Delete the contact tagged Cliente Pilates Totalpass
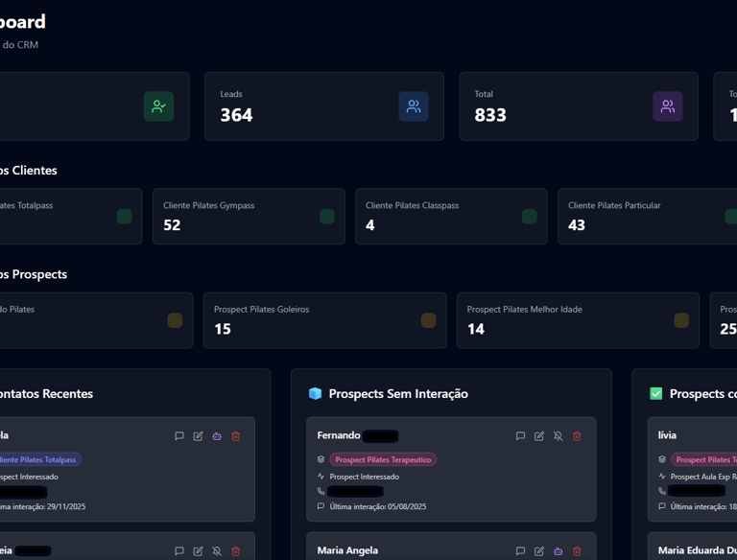The height and width of the screenshot is (560, 737). click(x=236, y=436)
